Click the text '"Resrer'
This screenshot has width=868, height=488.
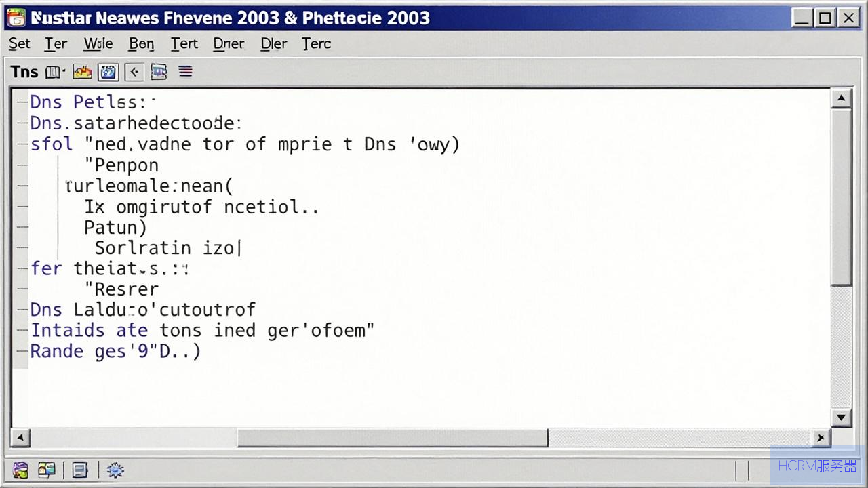click(x=121, y=289)
